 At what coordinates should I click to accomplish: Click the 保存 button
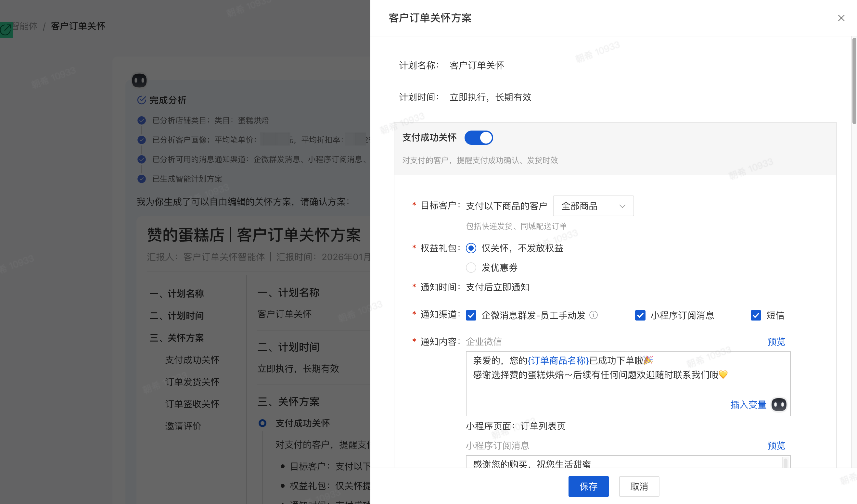tap(588, 486)
